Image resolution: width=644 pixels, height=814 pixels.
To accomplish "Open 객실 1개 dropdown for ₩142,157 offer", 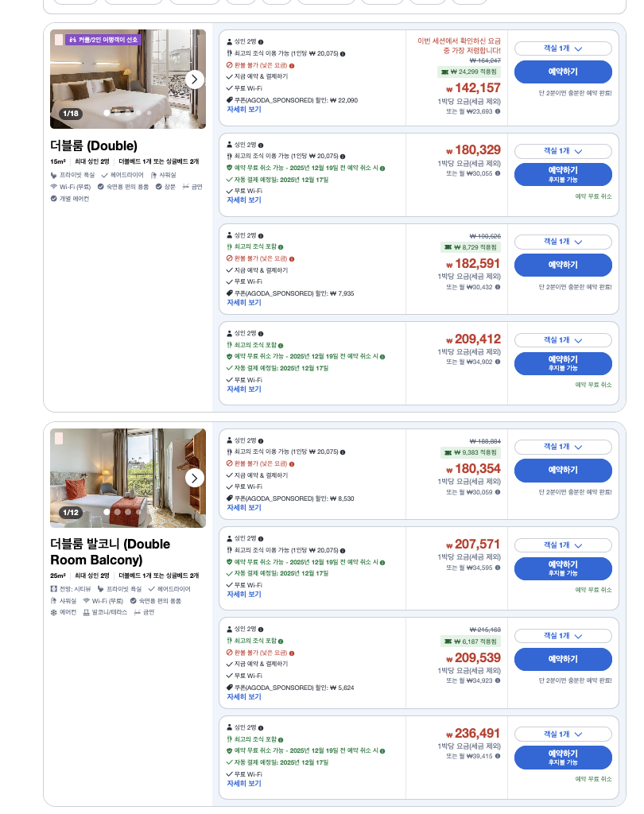I will (x=563, y=48).
